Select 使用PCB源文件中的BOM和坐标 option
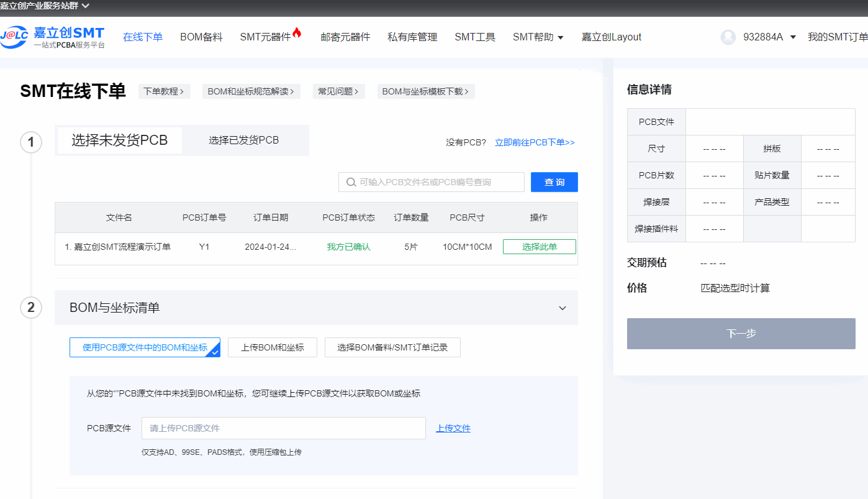The width and height of the screenshot is (868, 499). pyautogui.click(x=145, y=347)
